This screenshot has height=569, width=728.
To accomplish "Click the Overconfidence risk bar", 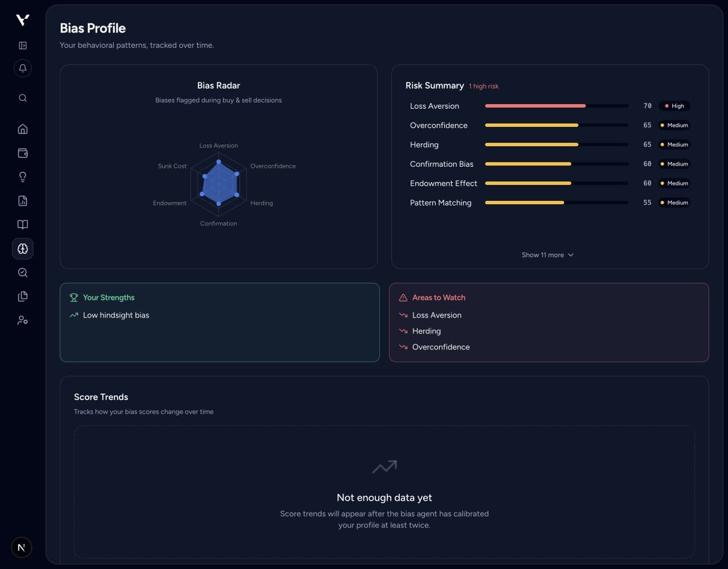I will pyautogui.click(x=557, y=125).
